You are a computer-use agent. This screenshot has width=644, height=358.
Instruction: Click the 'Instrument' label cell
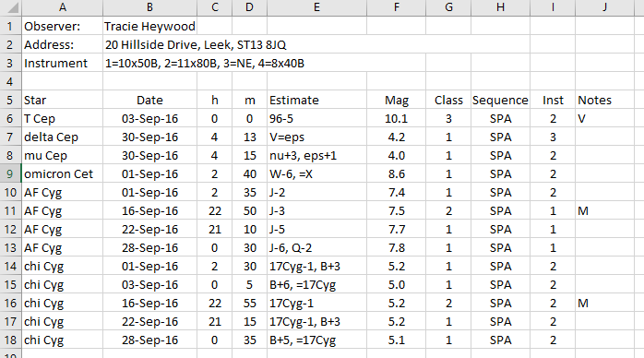click(63, 64)
